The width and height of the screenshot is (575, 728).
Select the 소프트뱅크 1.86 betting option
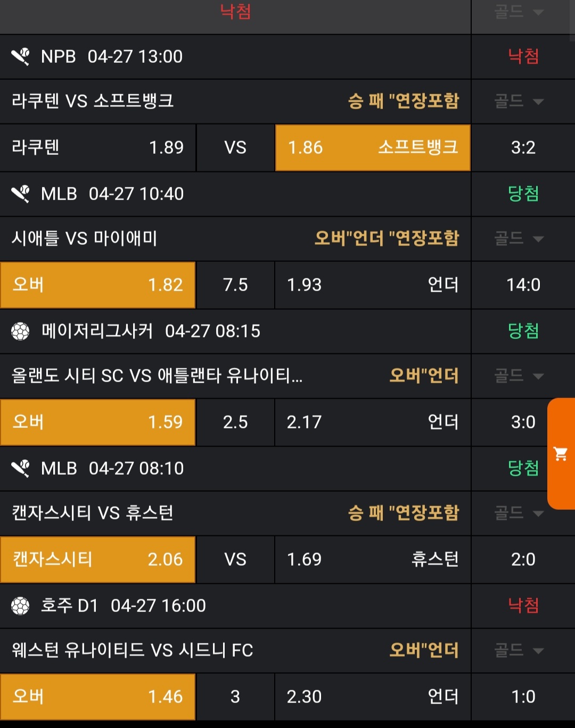point(373,147)
